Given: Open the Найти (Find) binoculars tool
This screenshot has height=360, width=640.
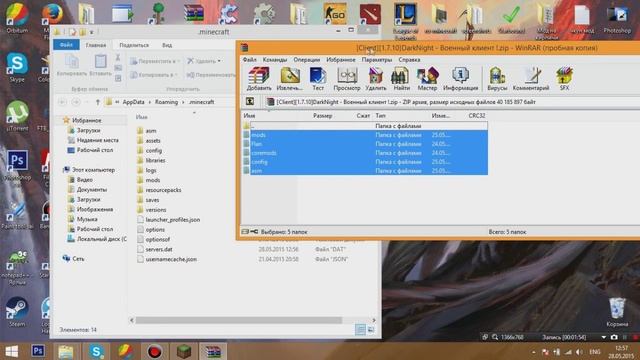Looking at the screenshot, I should pos(401,79).
